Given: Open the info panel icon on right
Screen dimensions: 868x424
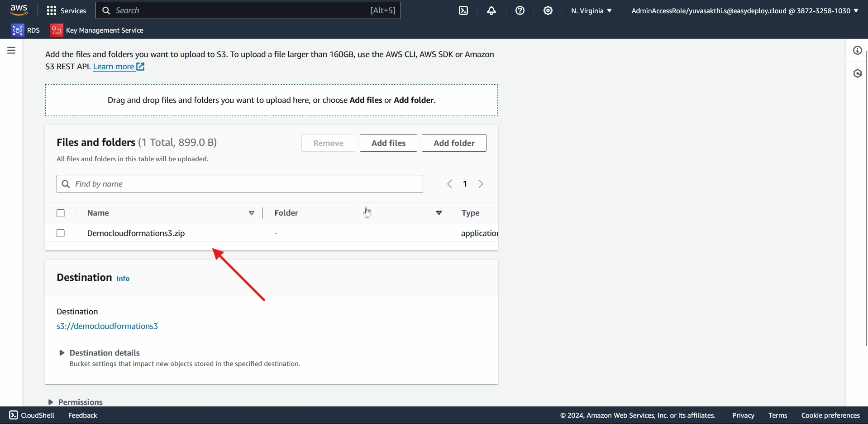Looking at the screenshot, I should (858, 50).
